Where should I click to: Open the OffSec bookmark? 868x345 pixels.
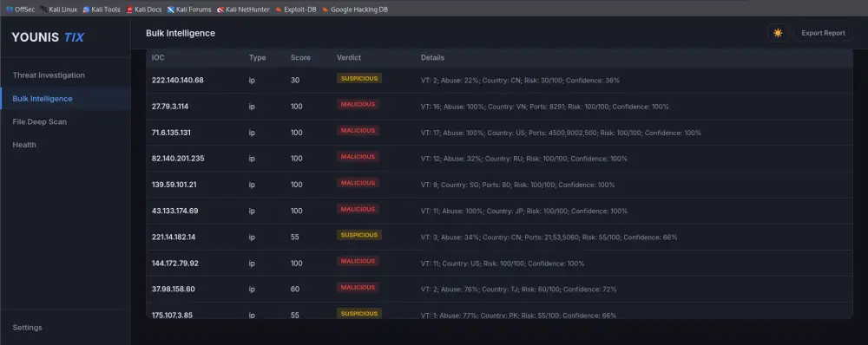21,10
